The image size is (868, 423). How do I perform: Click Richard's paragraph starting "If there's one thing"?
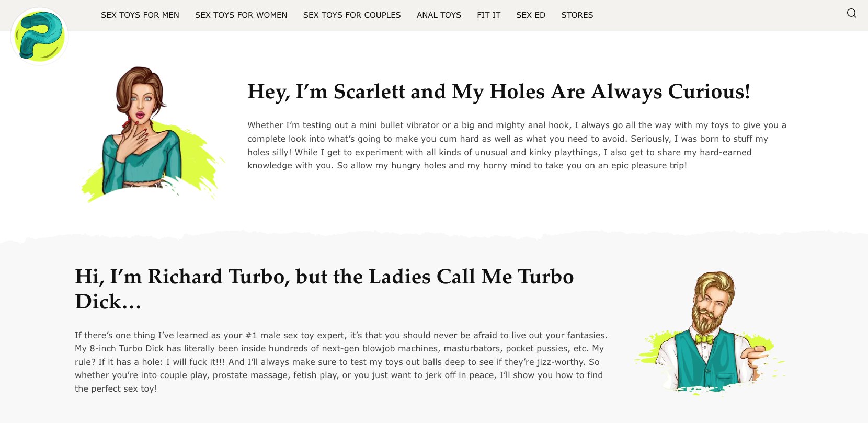click(341, 362)
